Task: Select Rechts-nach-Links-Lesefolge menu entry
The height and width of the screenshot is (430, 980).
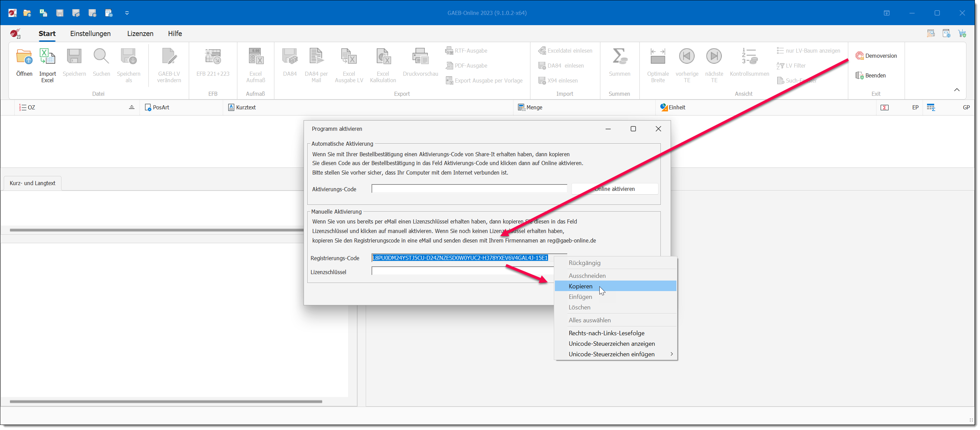Action: point(606,333)
